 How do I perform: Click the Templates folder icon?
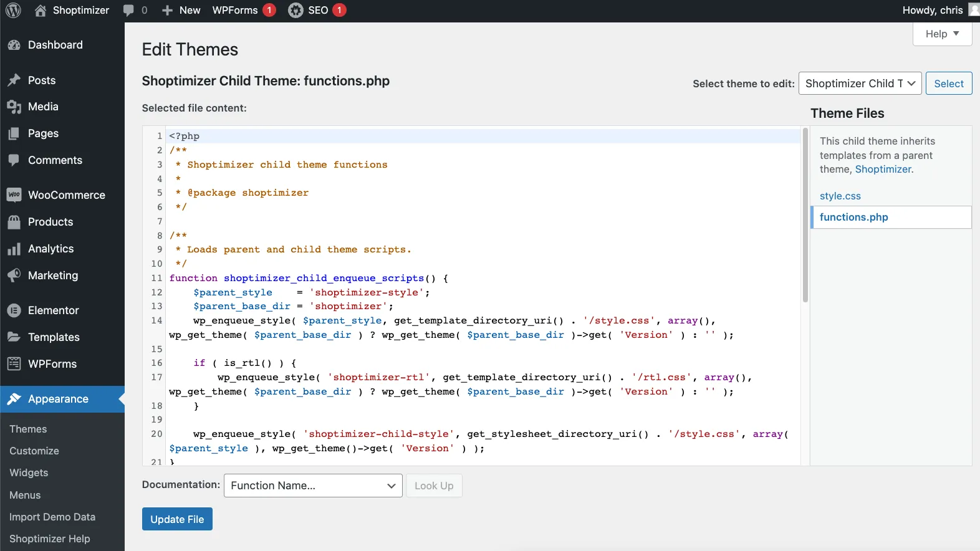point(14,337)
